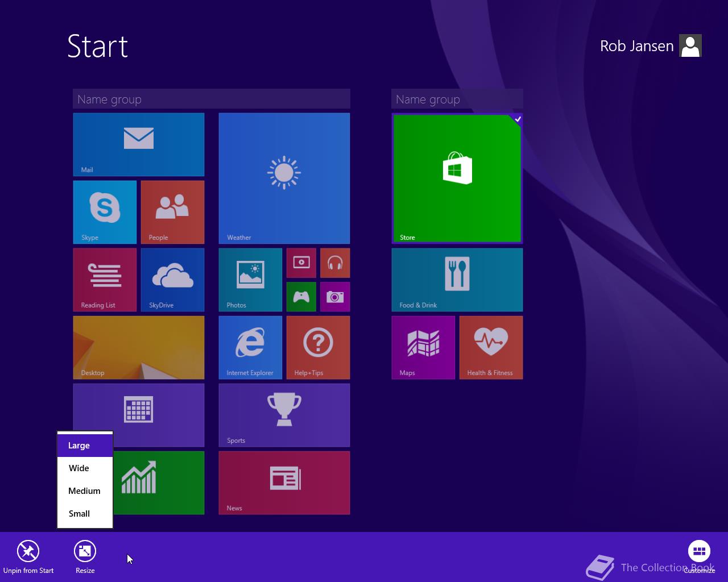
Task: Open the Internet Explorer tile
Action: coord(250,347)
